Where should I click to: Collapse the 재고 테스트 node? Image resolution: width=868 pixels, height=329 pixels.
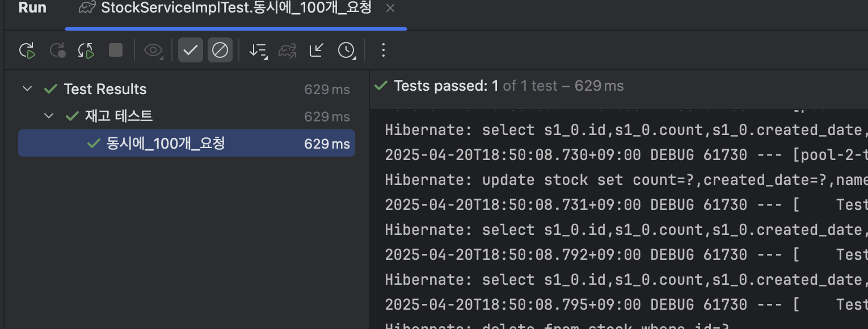pos(49,116)
